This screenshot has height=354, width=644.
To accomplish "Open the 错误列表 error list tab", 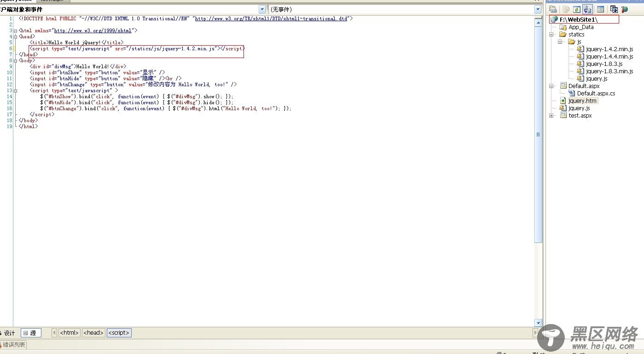I will pyautogui.click(x=13, y=345).
